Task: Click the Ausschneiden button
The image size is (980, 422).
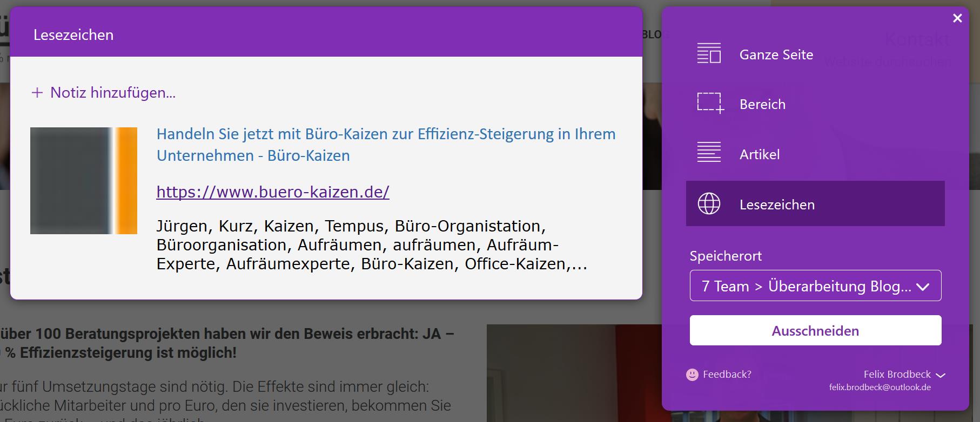Action: pos(815,330)
